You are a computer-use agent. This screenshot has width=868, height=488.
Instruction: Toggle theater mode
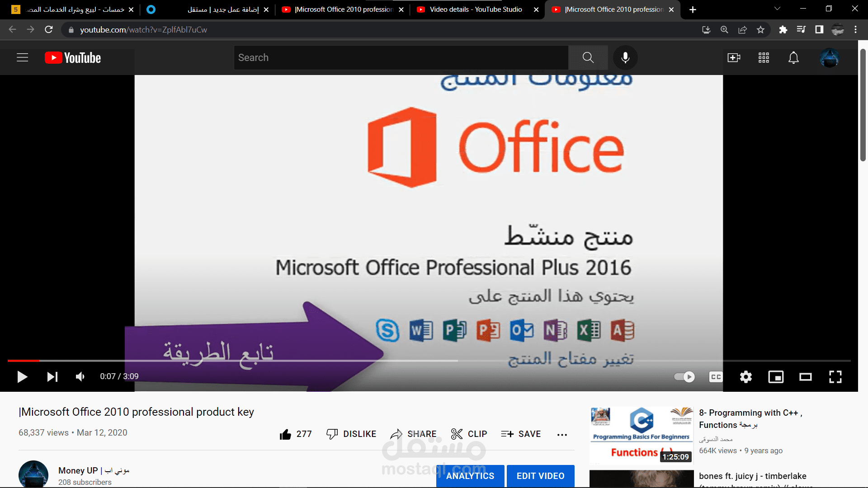[806, 376]
